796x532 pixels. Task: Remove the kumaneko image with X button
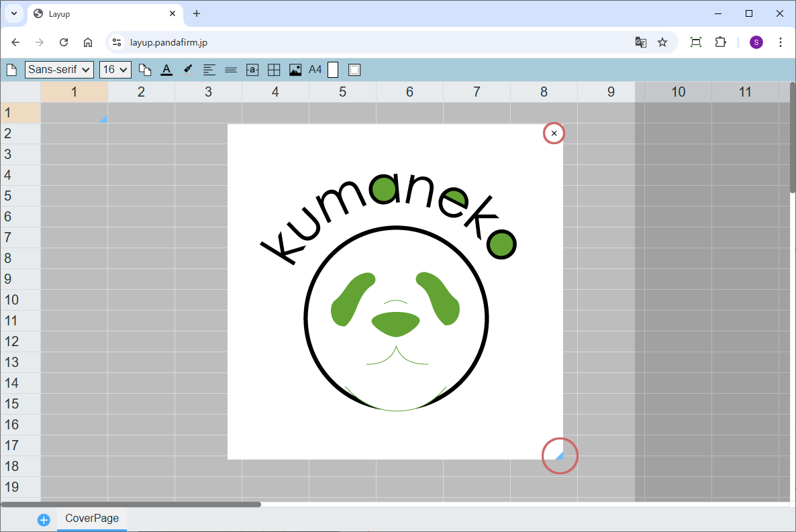point(554,134)
